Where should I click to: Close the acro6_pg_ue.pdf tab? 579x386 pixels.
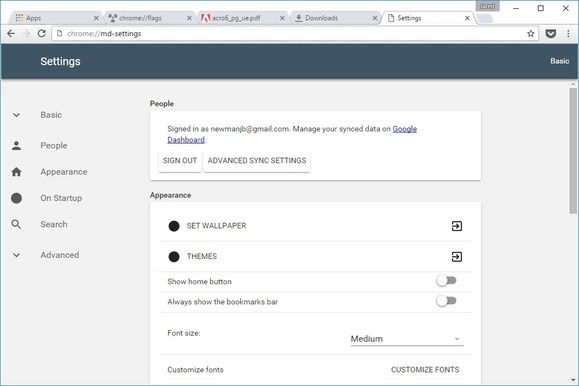pos(282,18)
